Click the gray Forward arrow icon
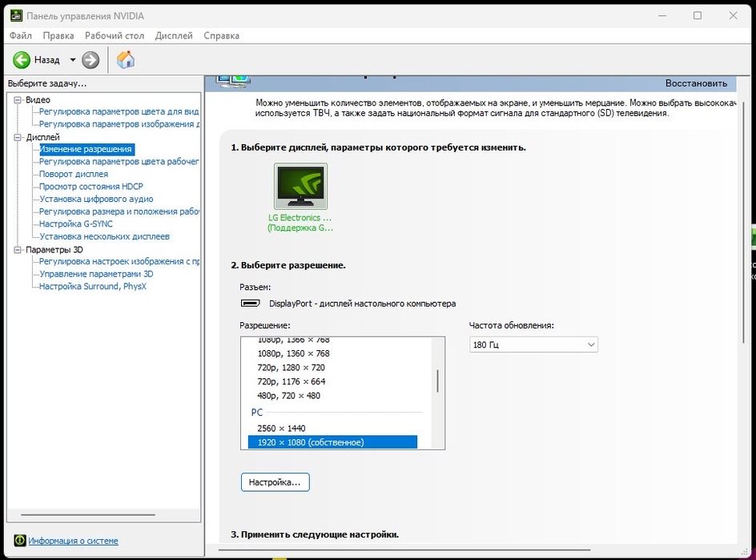 90,60
